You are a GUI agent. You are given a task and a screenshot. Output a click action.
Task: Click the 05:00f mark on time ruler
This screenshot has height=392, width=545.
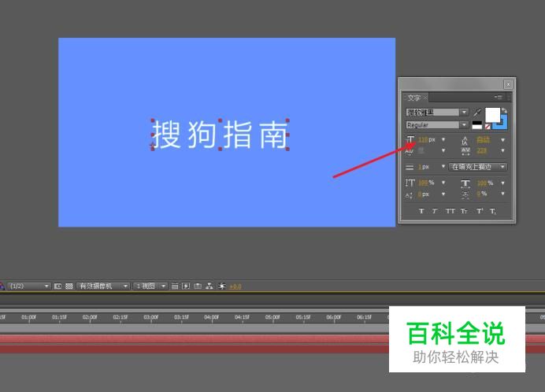coord(272,317)
